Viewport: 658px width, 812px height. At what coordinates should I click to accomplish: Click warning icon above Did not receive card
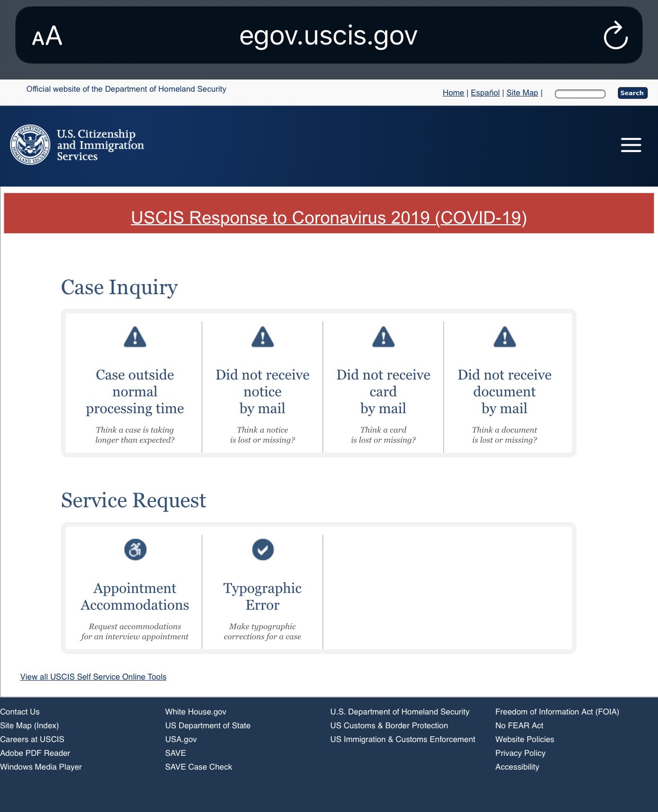pos(384,337)
